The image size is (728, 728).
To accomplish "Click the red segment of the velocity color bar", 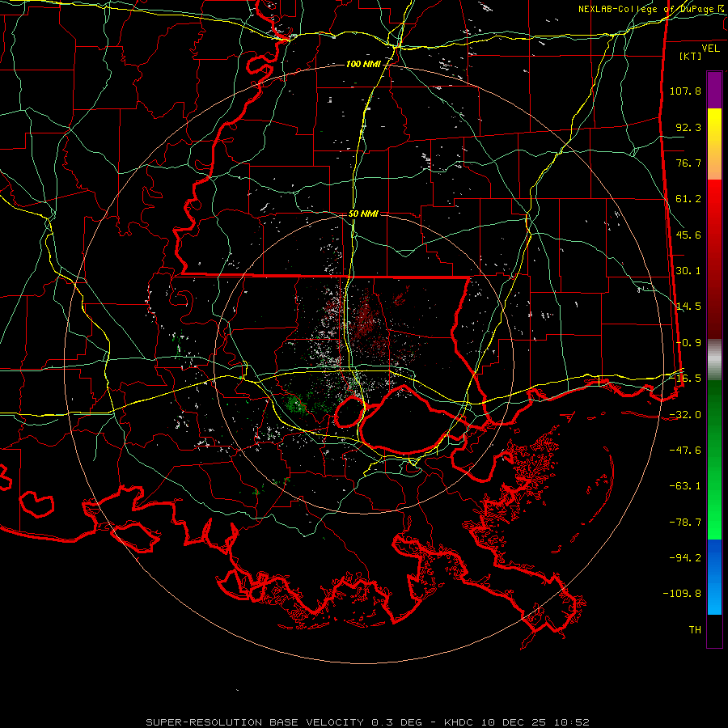I will [x=714, y=259].
